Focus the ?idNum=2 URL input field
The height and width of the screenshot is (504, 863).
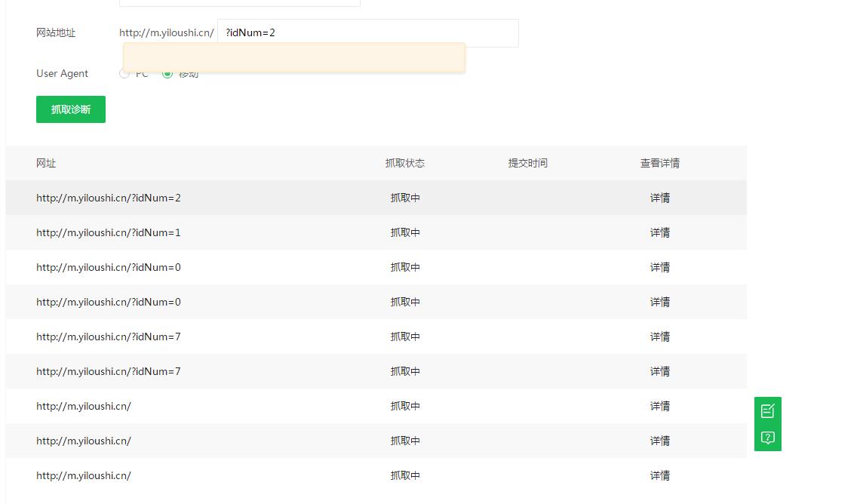pos(367,33)
